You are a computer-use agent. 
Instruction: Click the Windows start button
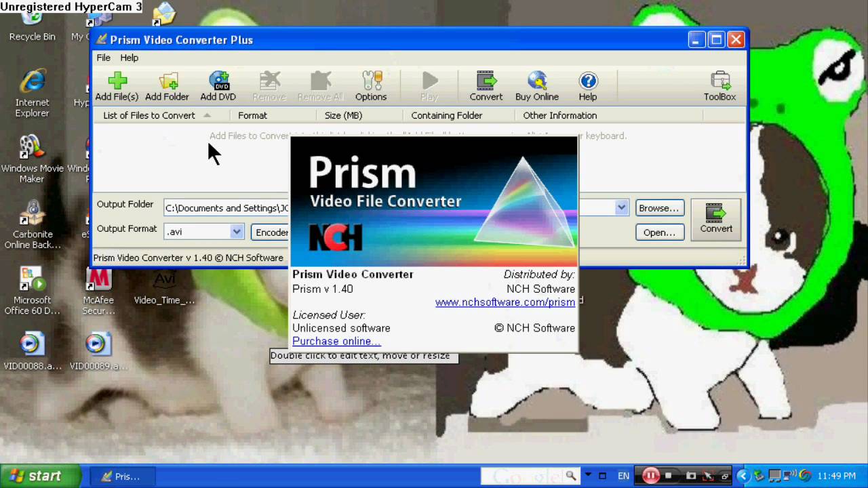[41, 476]
